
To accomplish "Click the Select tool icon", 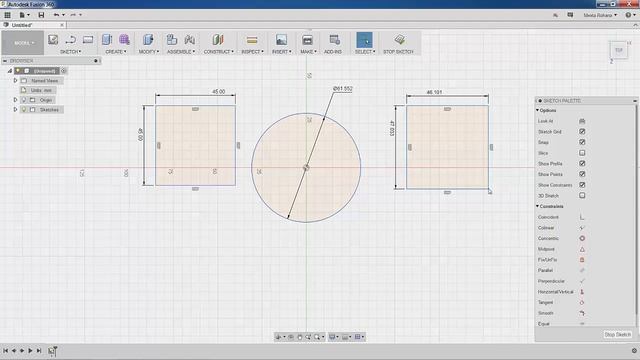I will coord(364,40).
